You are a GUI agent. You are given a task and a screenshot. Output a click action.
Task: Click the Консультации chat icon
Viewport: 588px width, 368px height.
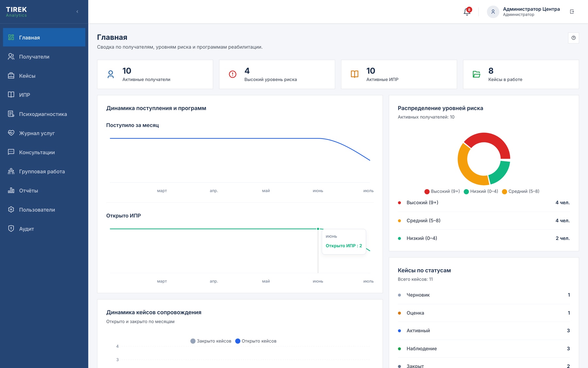pyautogui.click(x=11, y=152)
